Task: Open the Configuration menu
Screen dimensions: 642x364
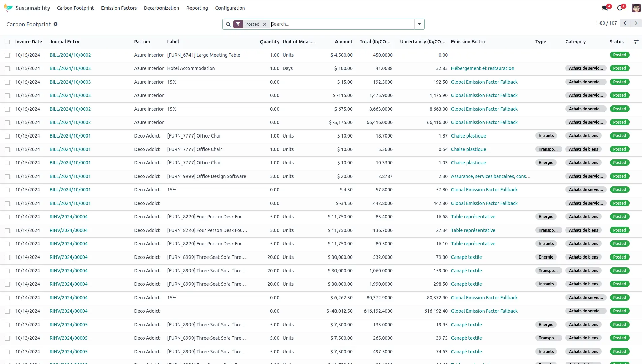Action: (230, 8)
